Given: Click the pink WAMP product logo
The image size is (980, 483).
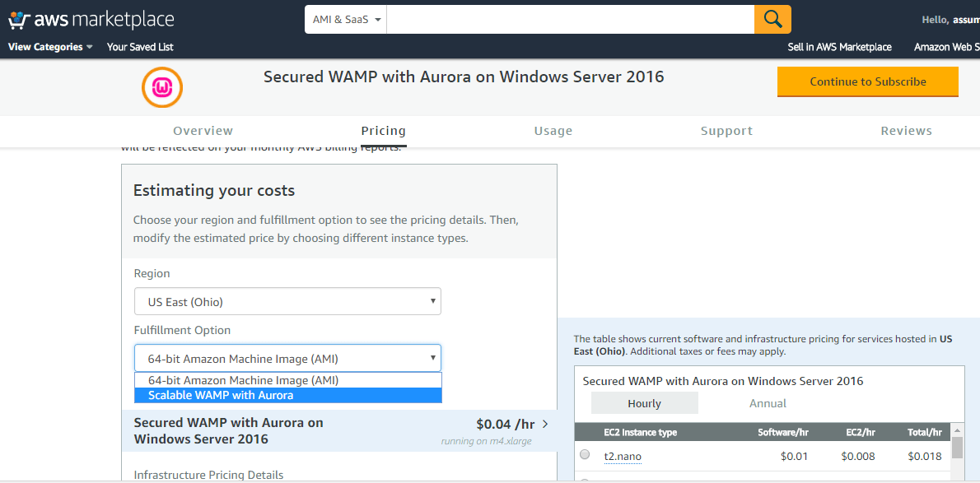Looking at the screenshot, I should click(161, 87).
